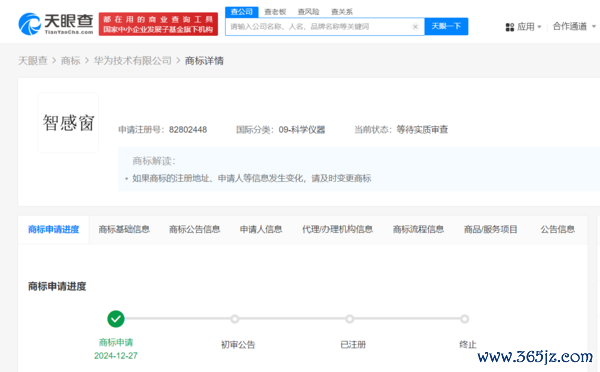
Task: Switch to 公告信息 tab
Action: coord(558,229)
